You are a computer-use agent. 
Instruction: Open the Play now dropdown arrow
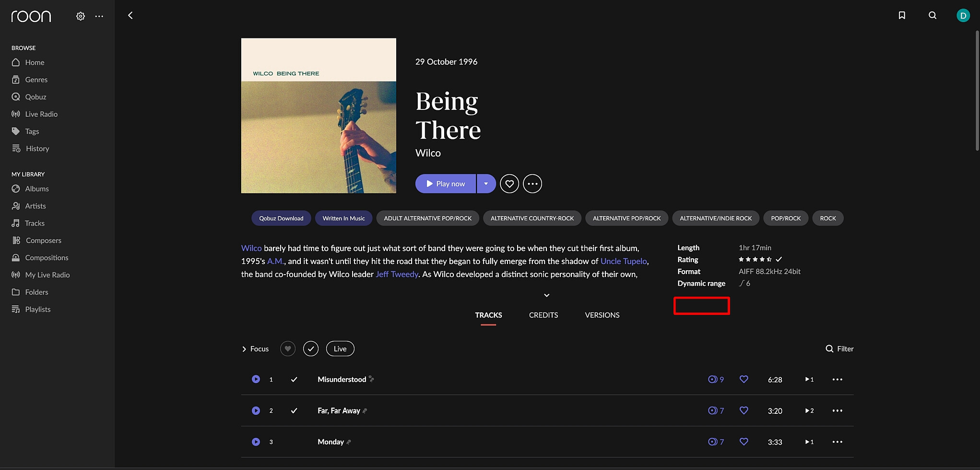486,184
